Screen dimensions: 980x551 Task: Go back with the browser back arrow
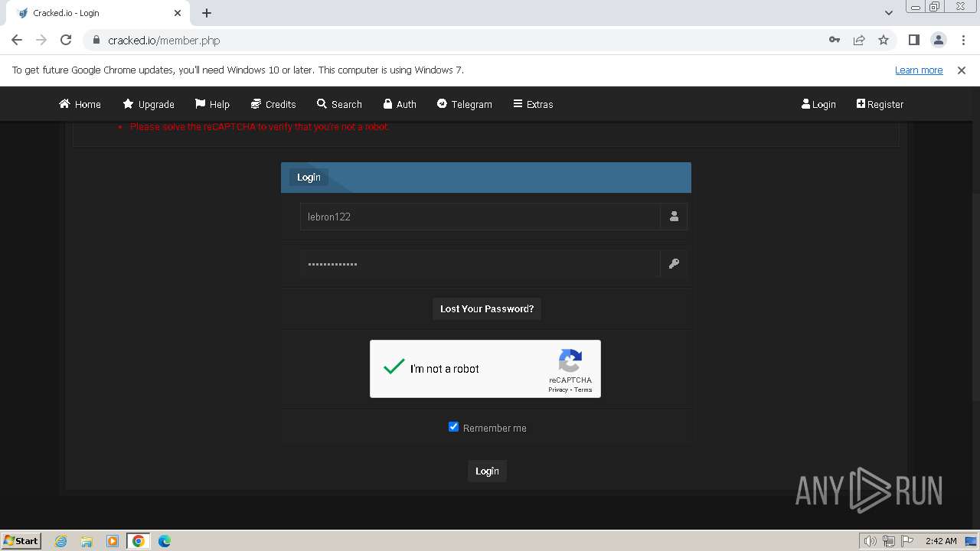[17, 40]
